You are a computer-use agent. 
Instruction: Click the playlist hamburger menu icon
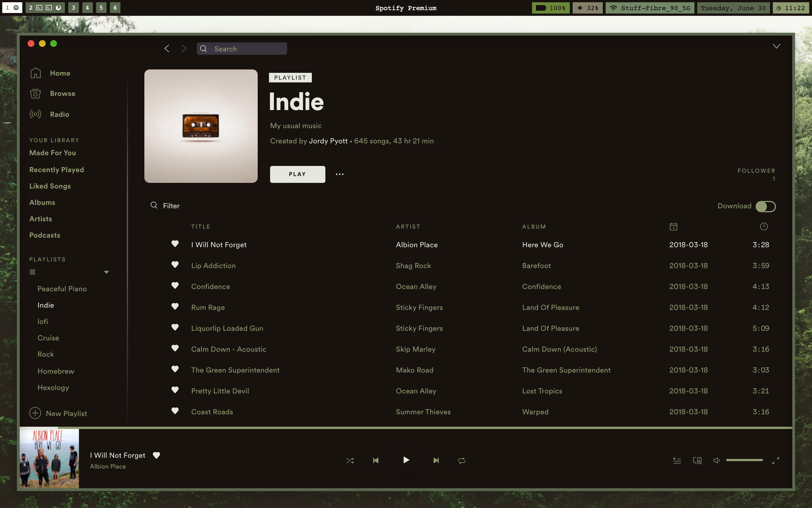click(32, 272)
